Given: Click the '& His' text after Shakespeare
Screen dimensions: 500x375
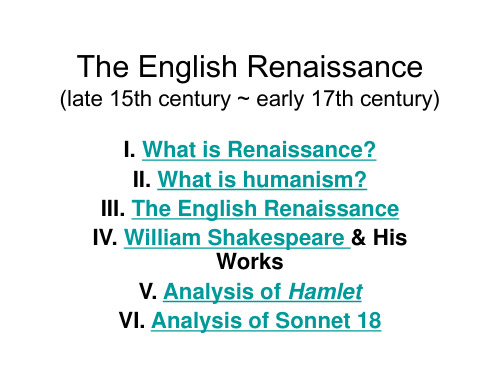Looking at the screenshot, I should click(379, 237).
